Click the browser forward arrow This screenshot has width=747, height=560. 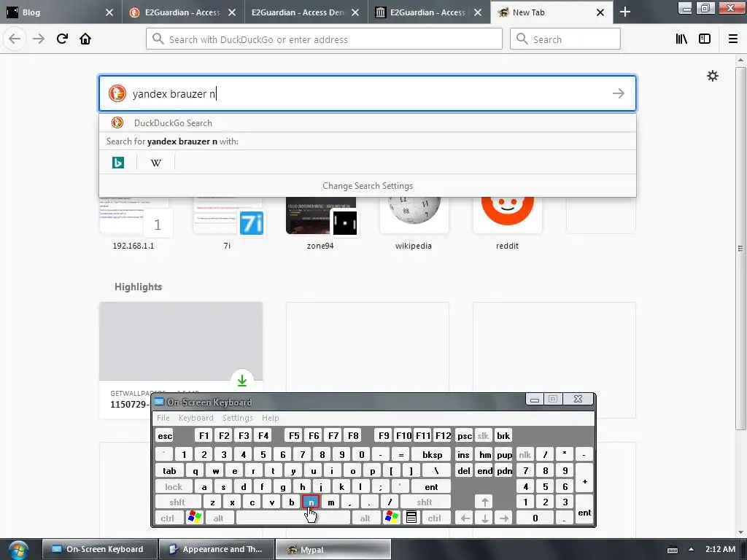click(39, 39)
